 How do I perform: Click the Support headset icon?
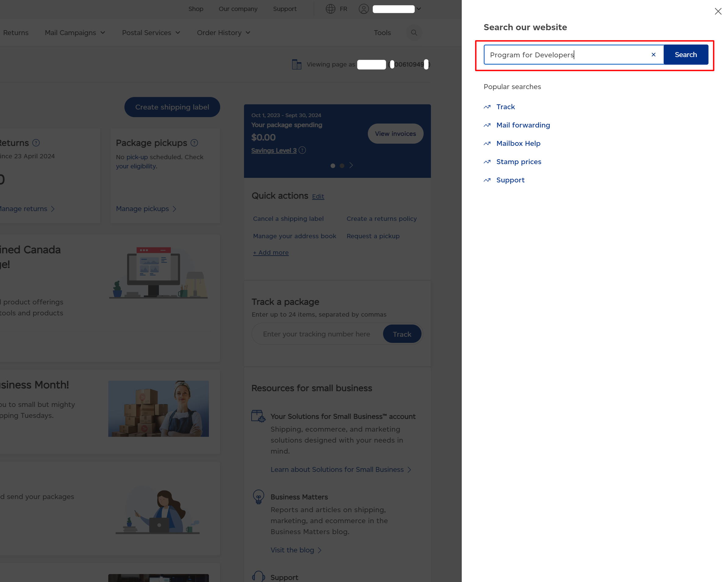[x=258, y=576]
